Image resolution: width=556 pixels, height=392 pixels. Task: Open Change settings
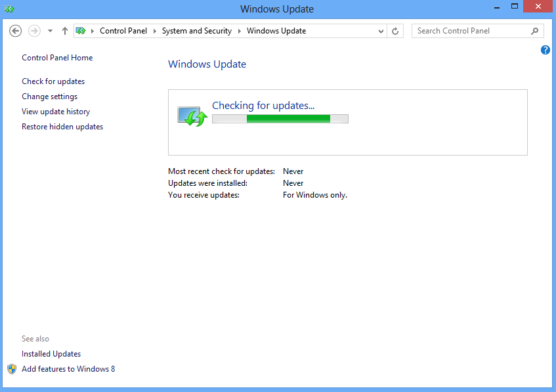(49, 96)
